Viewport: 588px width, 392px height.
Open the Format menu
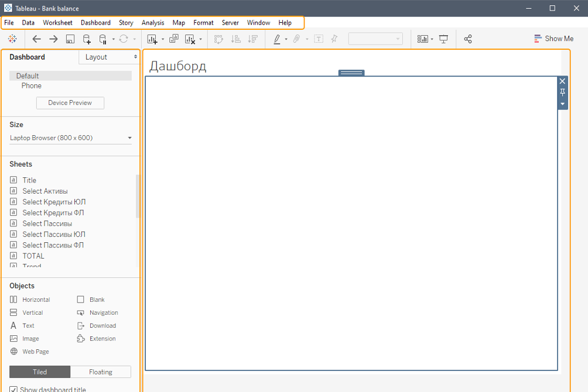(204, 22)
